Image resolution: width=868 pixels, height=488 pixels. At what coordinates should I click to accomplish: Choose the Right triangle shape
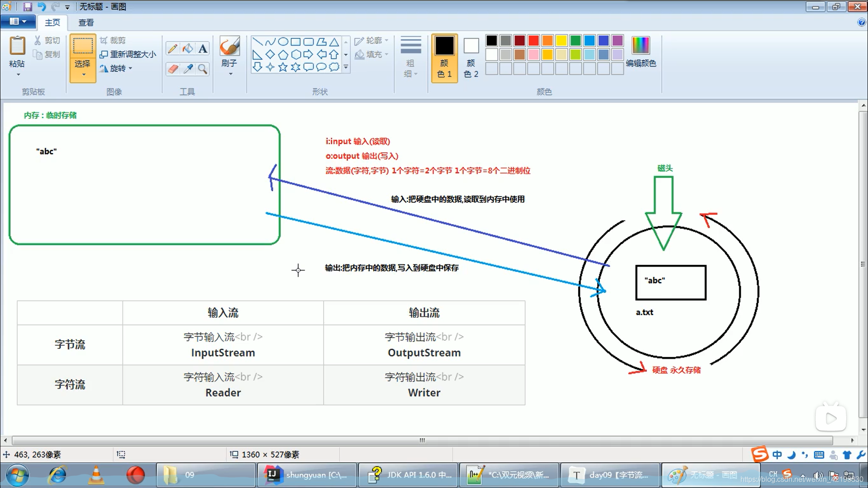pos(258,55)
